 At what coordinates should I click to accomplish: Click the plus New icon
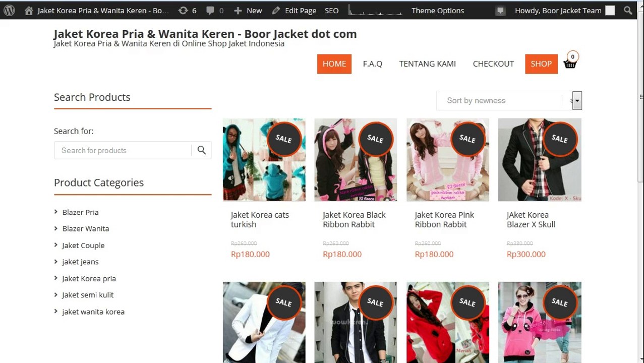238,11
